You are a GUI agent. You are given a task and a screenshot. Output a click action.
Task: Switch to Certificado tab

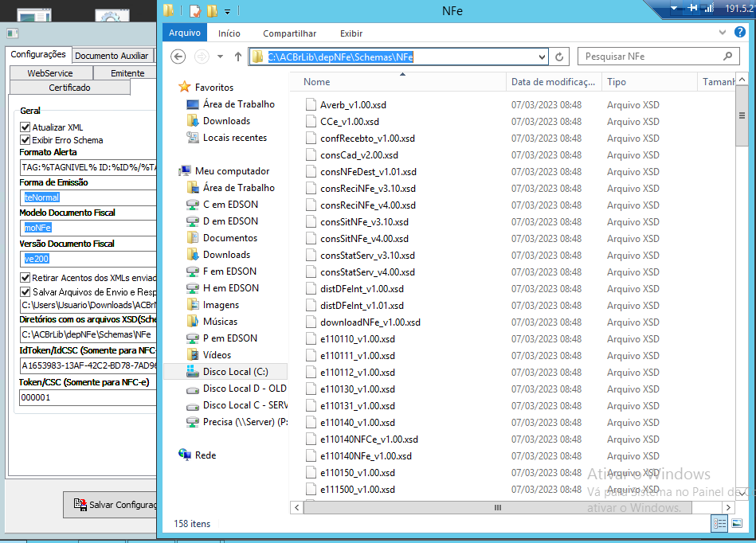[x=70, y=88]
